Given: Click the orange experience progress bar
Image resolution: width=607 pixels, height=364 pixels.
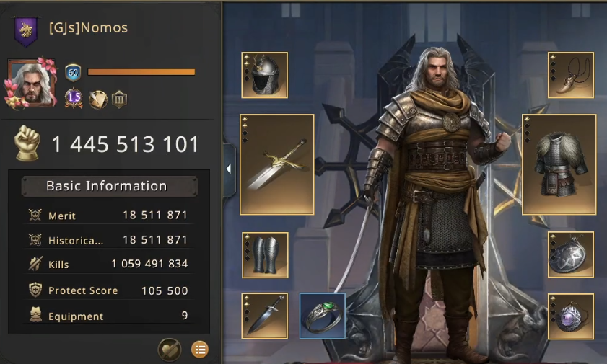Looking at the screenshot, I should tap(141, 72).
